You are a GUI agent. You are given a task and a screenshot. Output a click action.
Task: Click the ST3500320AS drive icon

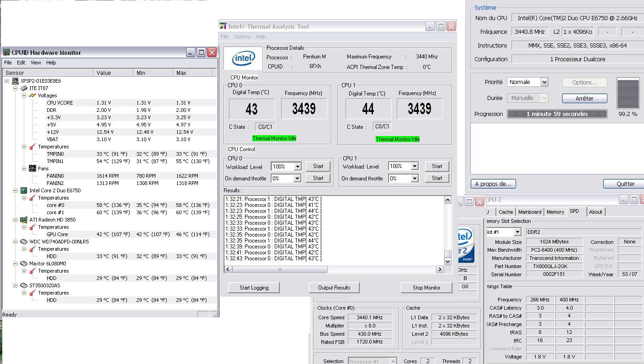[x=24, y=285]
